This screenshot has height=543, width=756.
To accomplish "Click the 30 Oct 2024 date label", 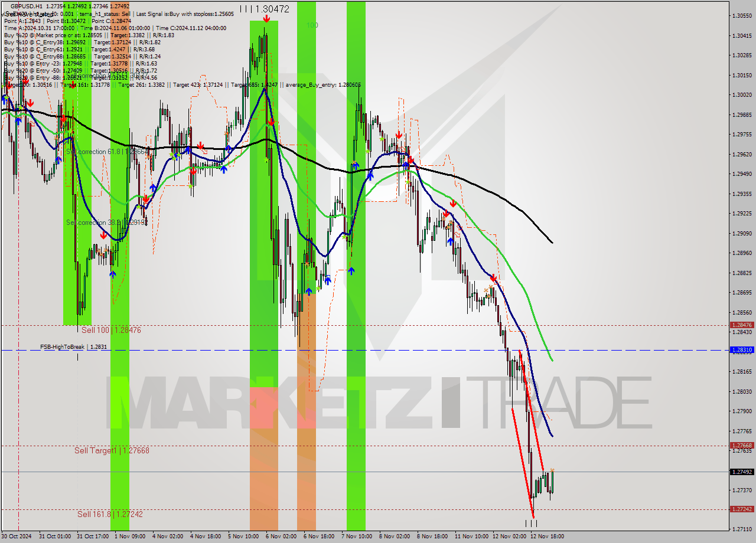I will pos(16,537).
